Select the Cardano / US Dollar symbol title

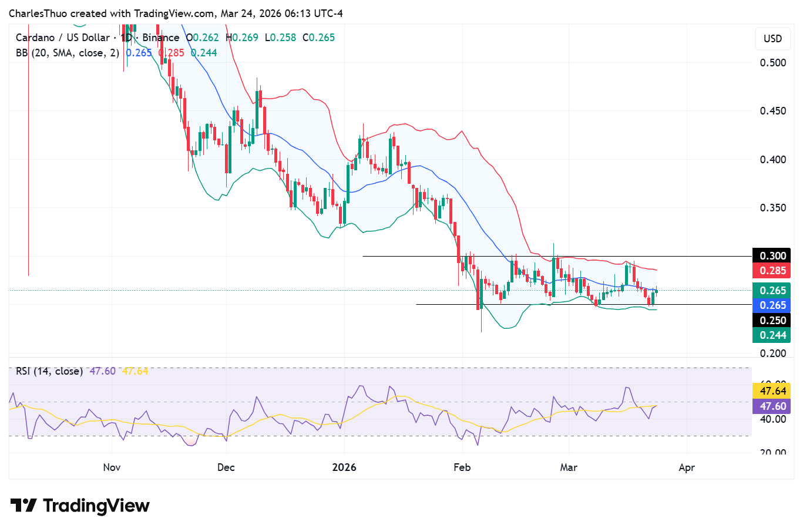pos(63,38)
